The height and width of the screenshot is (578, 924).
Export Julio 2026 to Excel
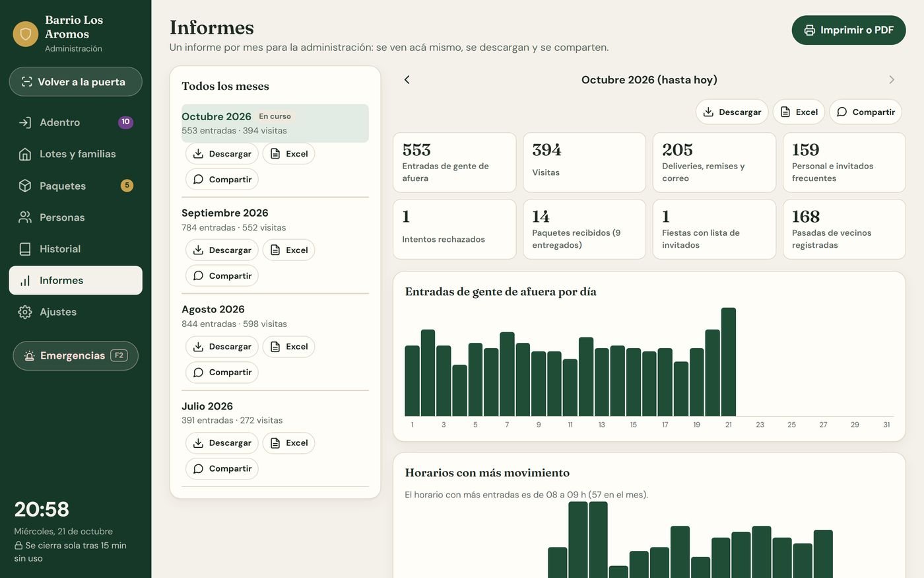(x=288, y=443)
